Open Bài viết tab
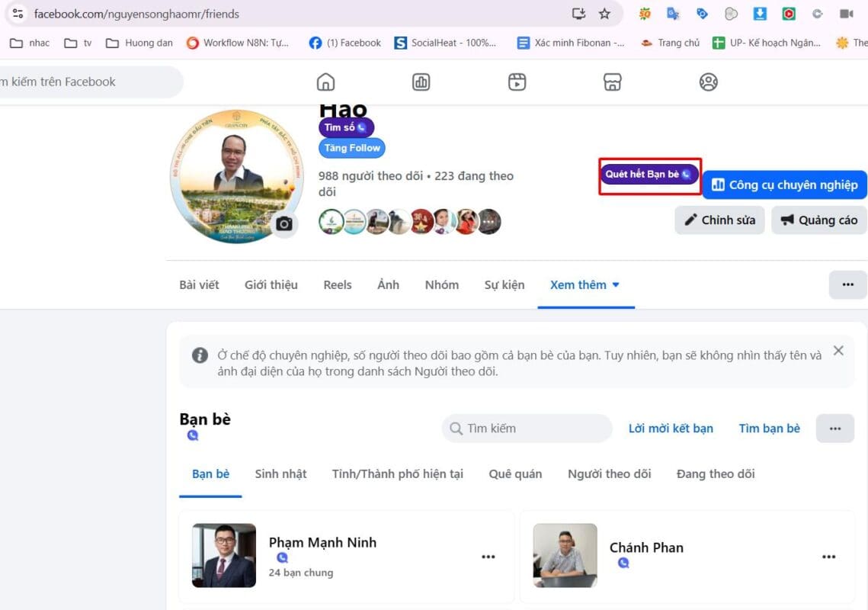 [x=200, y=284]
